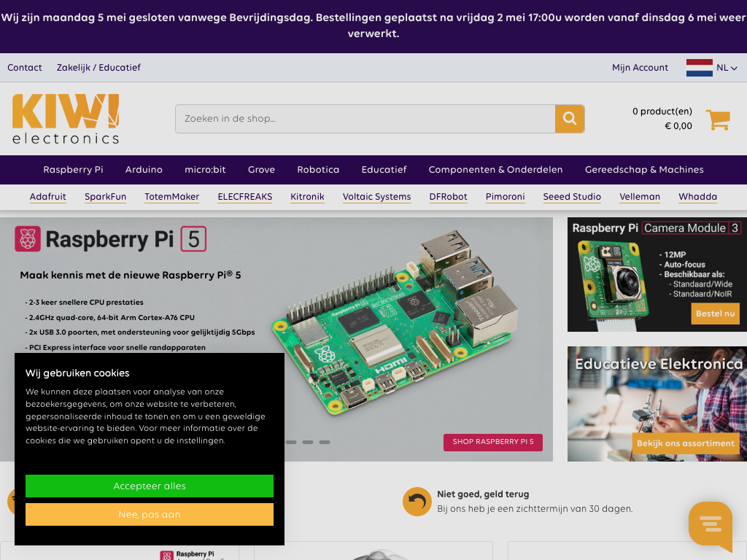The height and width of the screenshot is (560, 747).
Task: Open the Pimoroni brand link
Action: point(505,197)
